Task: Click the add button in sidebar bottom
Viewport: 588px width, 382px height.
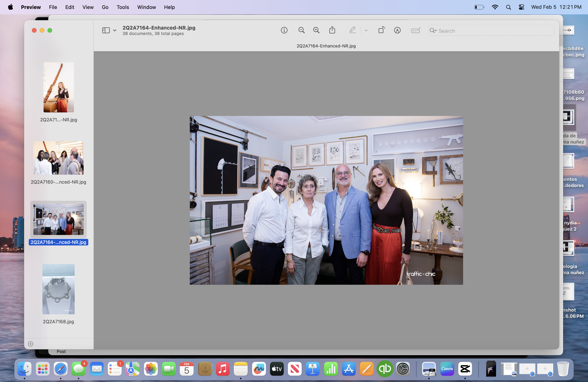Action: (x=30, y=344)
